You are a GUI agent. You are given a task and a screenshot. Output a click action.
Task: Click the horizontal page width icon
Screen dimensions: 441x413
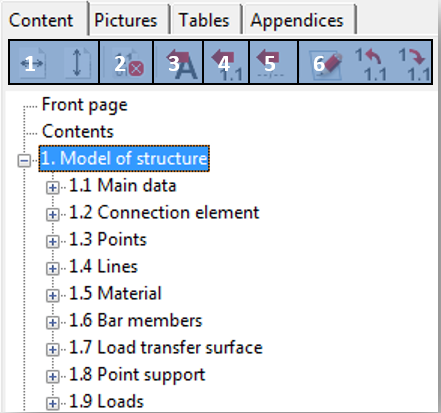click(32, 62)
